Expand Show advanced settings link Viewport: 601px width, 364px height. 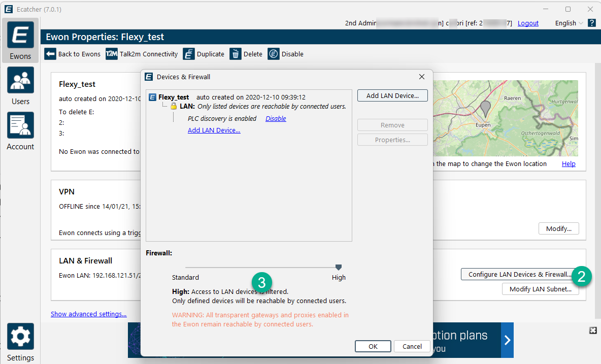click(89, 314)
